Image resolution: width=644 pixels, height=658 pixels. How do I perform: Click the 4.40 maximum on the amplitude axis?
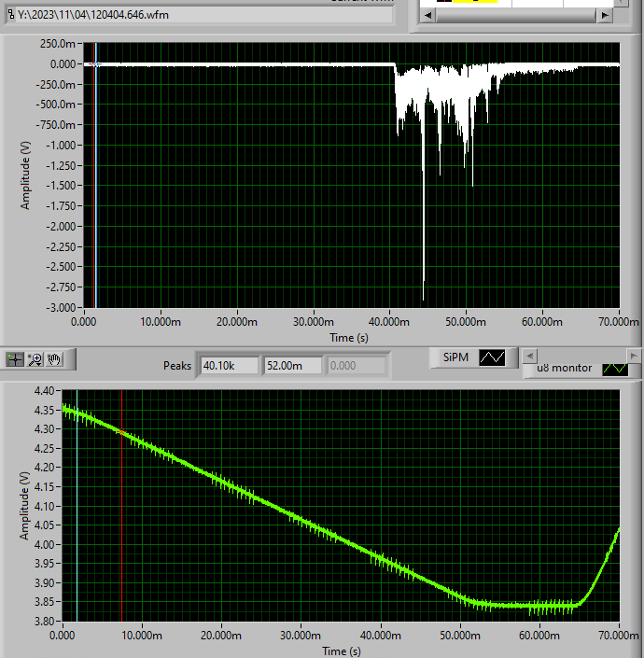45,391
